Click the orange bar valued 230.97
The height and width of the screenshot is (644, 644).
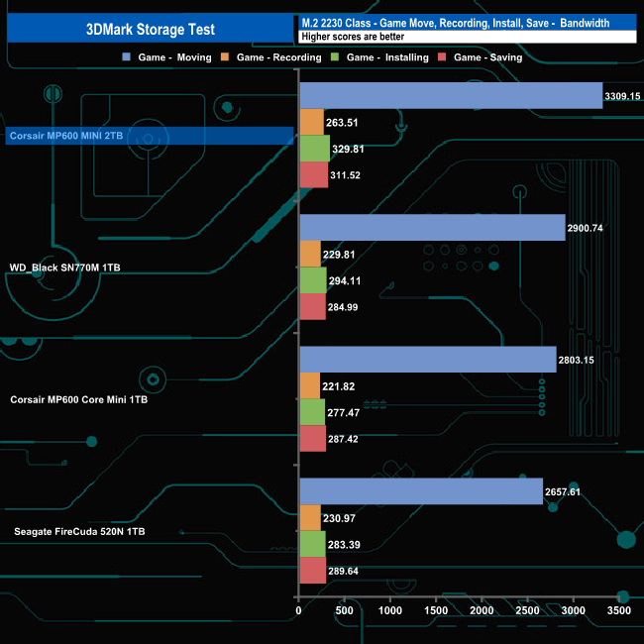pos(310,517)
